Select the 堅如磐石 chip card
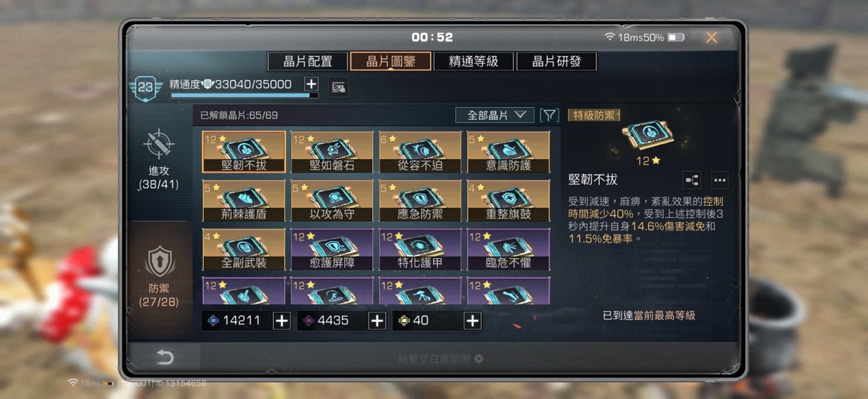The height and width of the screenshot is (399, 868). (x=332, y=152)
